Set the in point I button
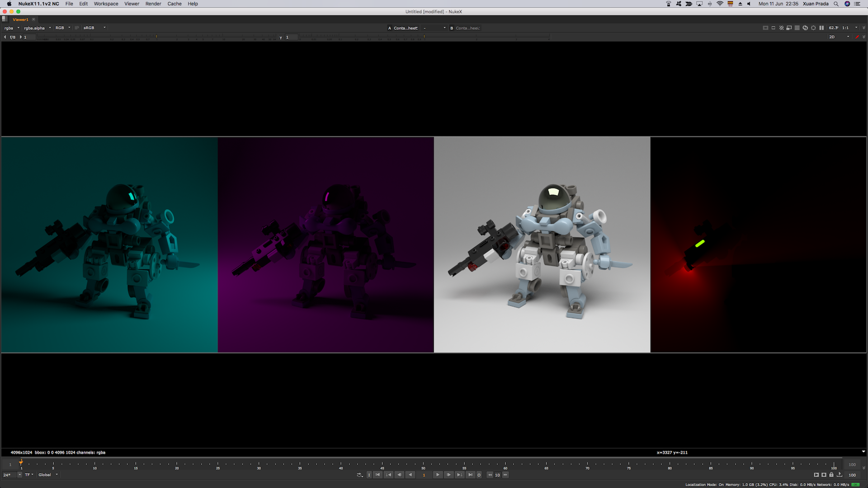Image resolution: width=868 pixels, height=488 pixels. coord(369,474)
